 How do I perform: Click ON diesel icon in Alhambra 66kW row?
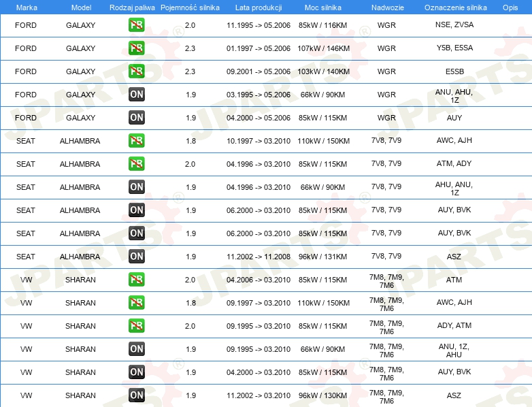pos(136,186)
